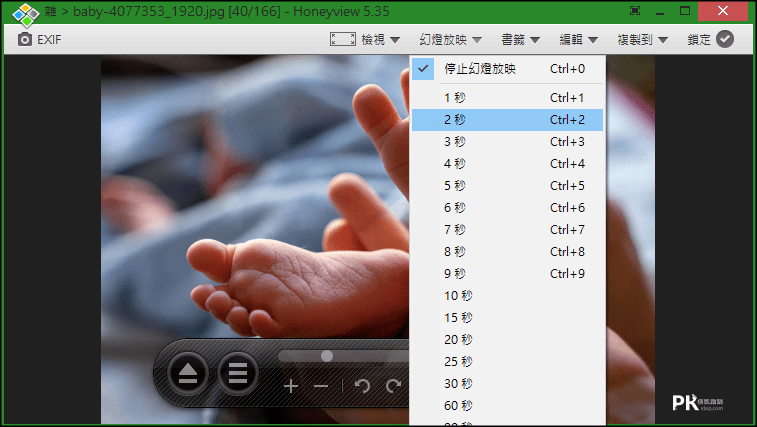Click the eject open-file round button

click(188, 373)
